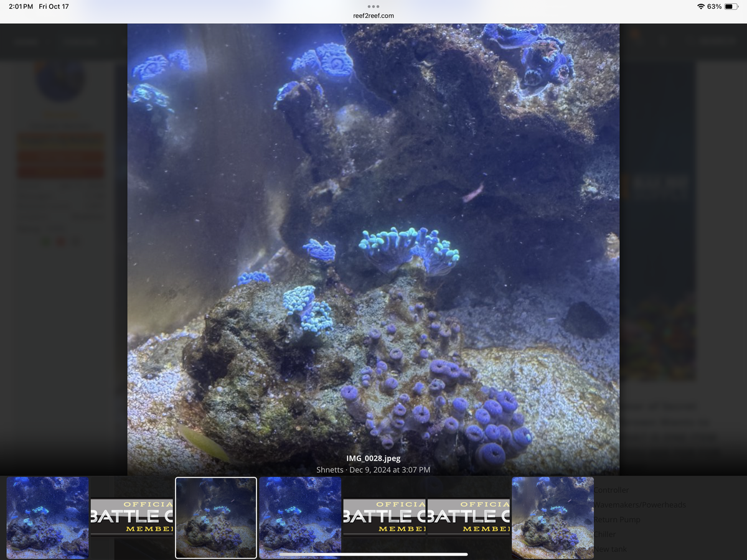The image size is (747, 560).
Task: Open the last reef tank thumbnail
Action: pyautogui.click(x=553, y=518)
